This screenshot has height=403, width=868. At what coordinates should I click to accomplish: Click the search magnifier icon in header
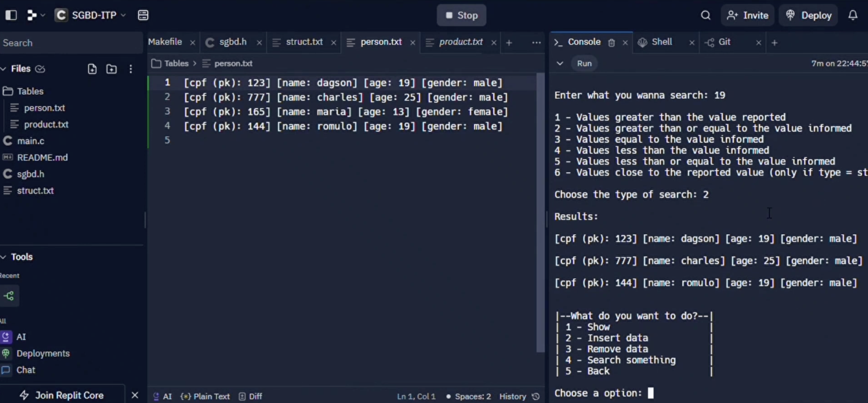click(705, 15)
